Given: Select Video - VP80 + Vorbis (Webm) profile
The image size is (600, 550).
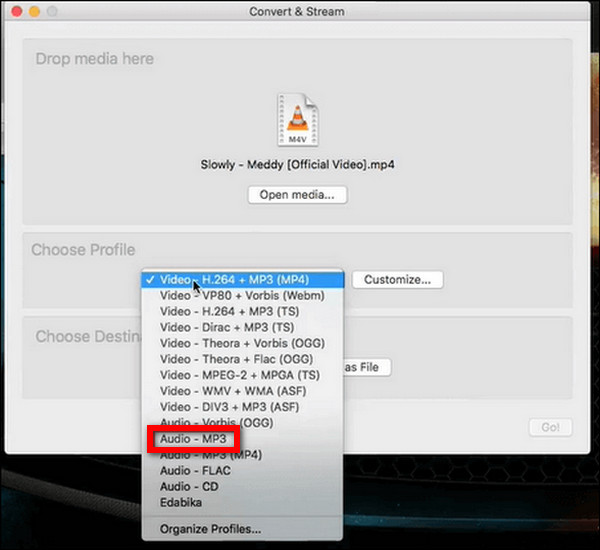Looking at the screenshot, I should click(243, 295).
